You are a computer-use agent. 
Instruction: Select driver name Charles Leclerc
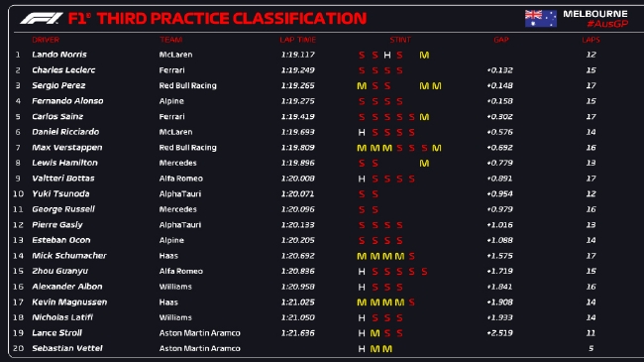(x=63, y=70)
